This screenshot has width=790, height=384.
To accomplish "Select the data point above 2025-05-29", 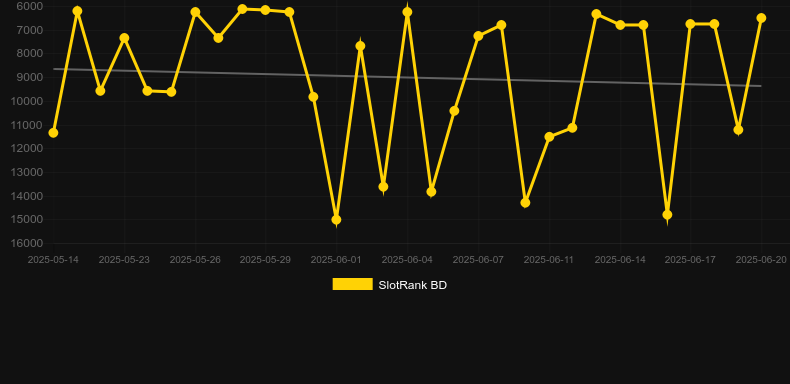I will pos(266,10).
